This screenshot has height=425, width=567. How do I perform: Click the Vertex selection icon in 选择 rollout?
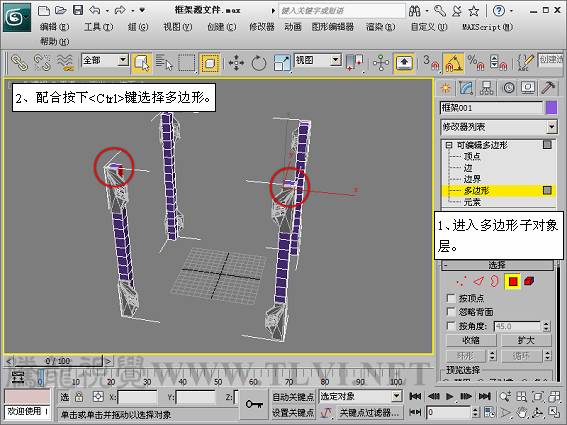point(461,281)
